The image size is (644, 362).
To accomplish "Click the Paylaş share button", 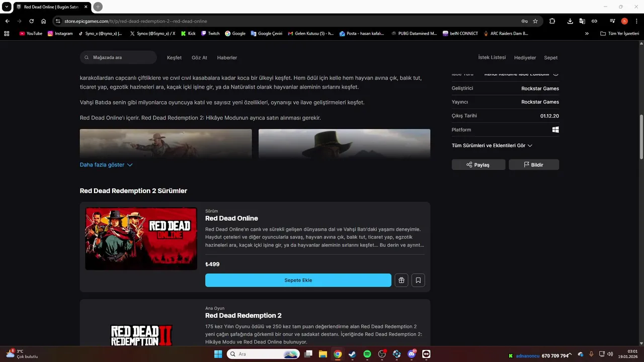I will click(478, 164).
